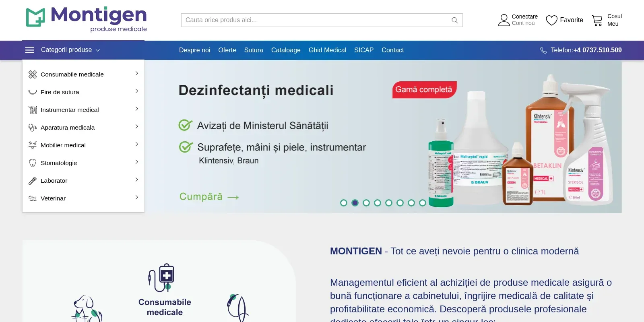The image size is (644, 322).
Task: Open the Contact page link
Action: click(393, 50)
